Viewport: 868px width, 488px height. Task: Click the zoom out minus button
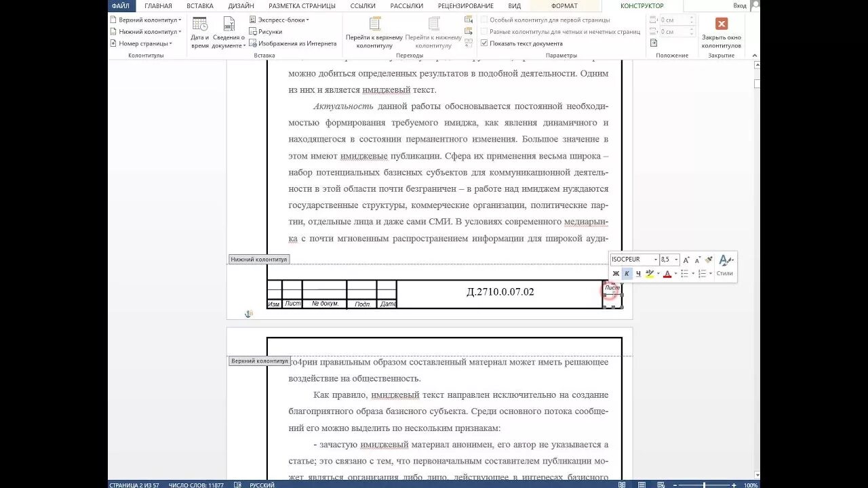(x=675, y=485)
